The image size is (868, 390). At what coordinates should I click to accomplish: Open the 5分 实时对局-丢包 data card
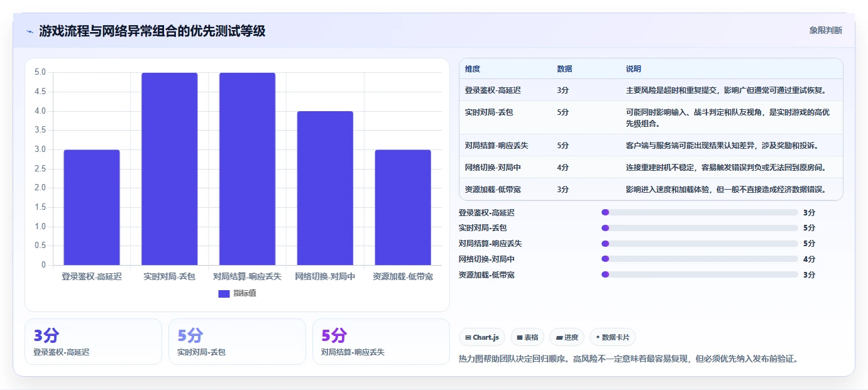[237, 342]
